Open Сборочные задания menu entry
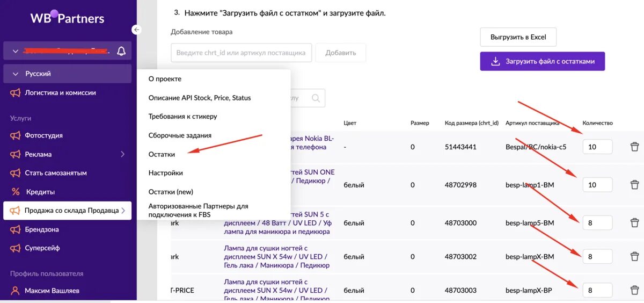This screenshot has height=303, width=644. [x=180, y=135]
